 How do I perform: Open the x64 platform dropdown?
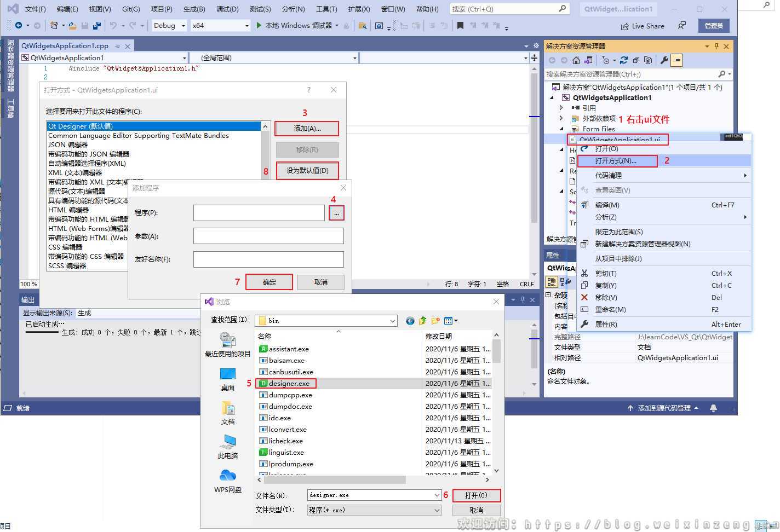247,26
